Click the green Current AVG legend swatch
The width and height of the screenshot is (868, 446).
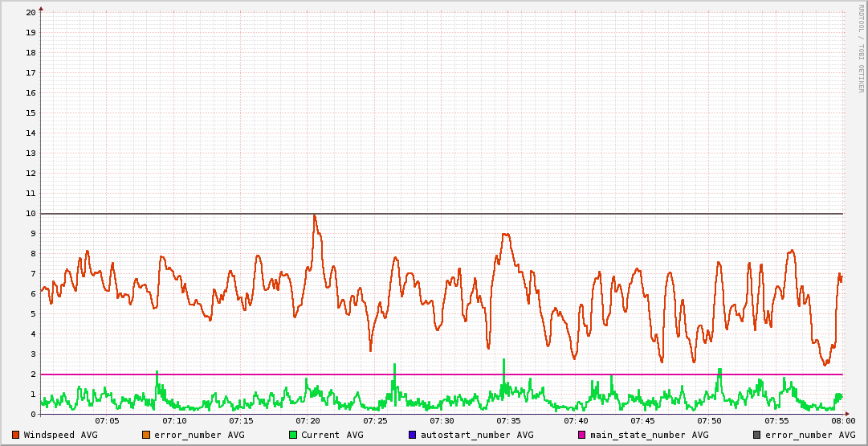[293, 435]
